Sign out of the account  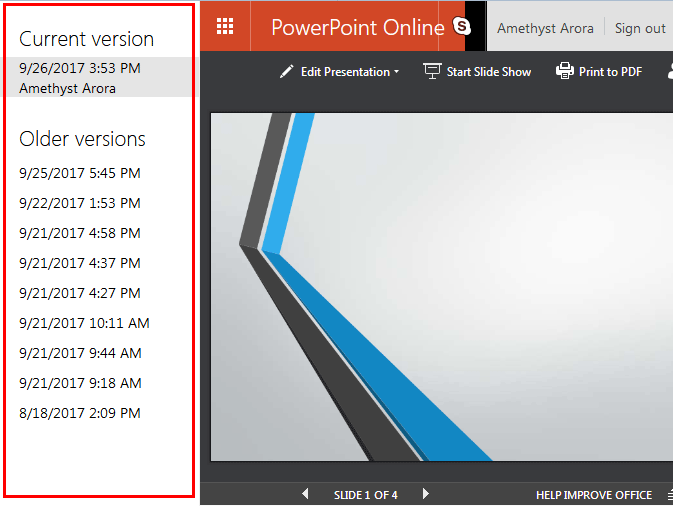pyautogui.click(x=640, y=28)
